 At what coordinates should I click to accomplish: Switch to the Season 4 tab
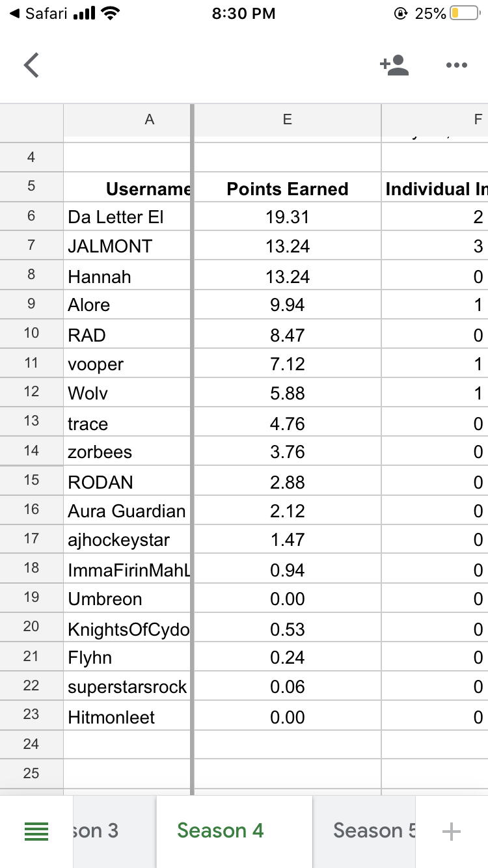click(x=220, y=831)
